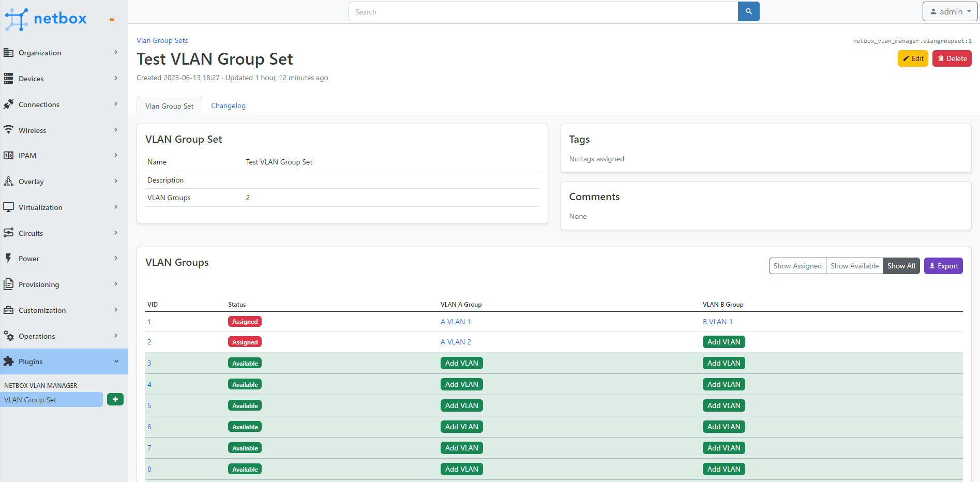The width and height of the screenshot is (980, 482).
Task: Click the Provisioning document icon
Action: [8, 284]
